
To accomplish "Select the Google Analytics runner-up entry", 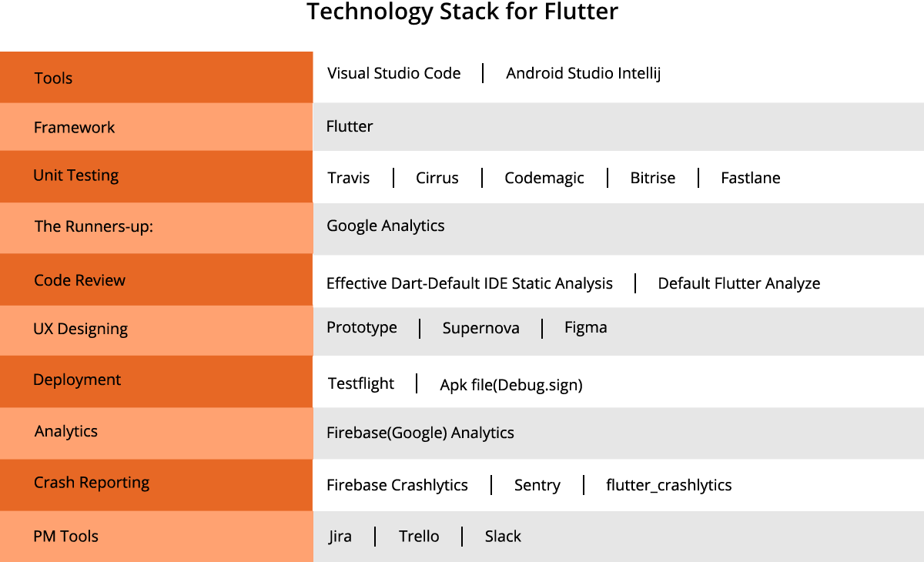I will 386,226.
